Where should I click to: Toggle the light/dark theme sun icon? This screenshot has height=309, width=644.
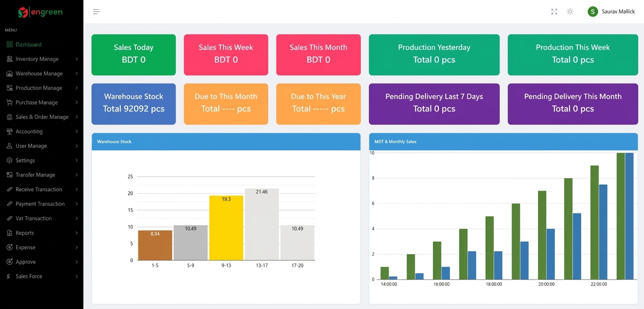570,12
